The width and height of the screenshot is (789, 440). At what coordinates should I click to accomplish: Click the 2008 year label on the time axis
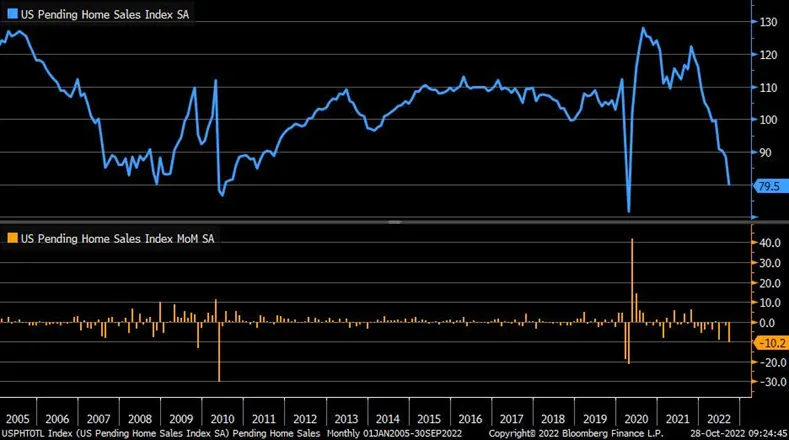[139, 419]
